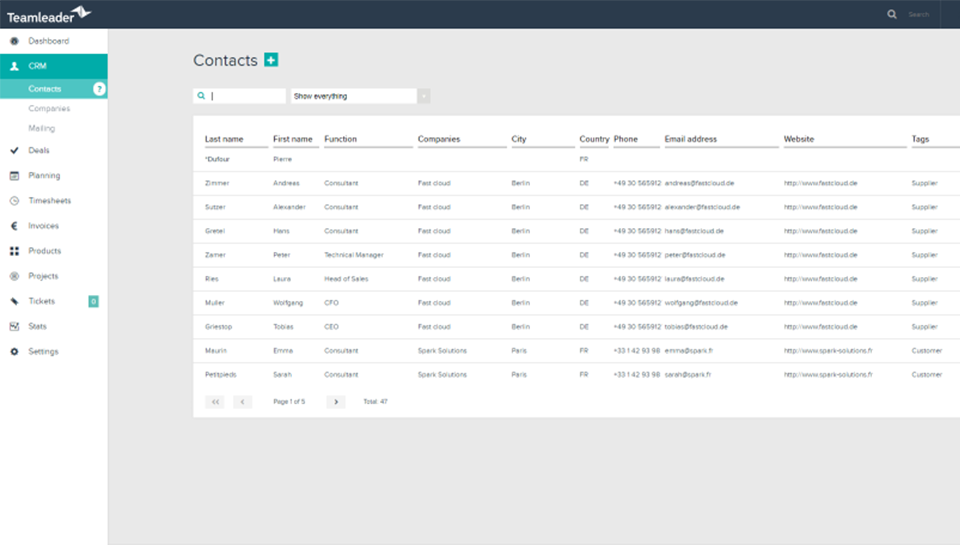Open Products via the grid icon
Viewport: 960px width, 545px height.
tap(14, 251)
